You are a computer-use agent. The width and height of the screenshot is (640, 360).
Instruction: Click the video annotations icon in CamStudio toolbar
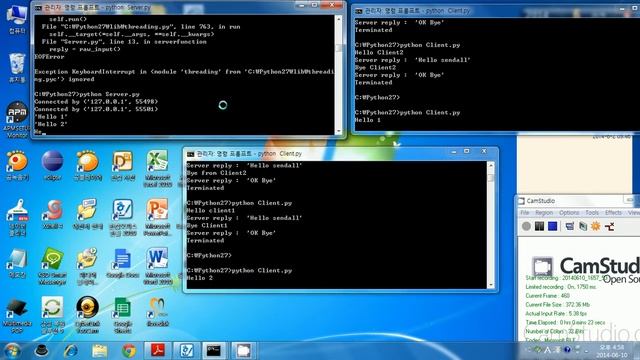click(x=583, y=226)
